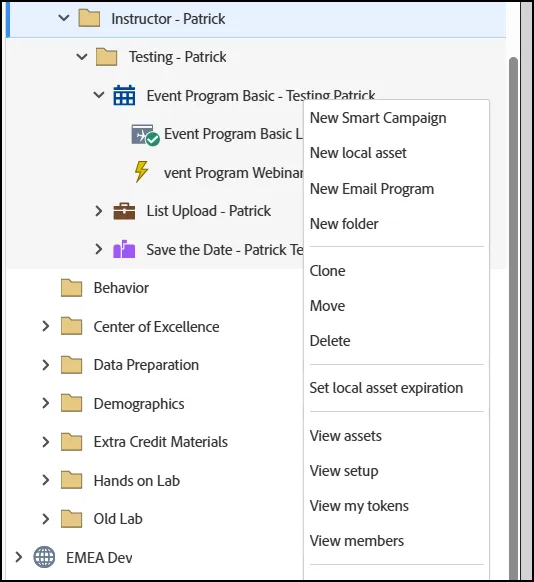
Task: Select the Extra Credit Materials label
Action: click(161, 442)
